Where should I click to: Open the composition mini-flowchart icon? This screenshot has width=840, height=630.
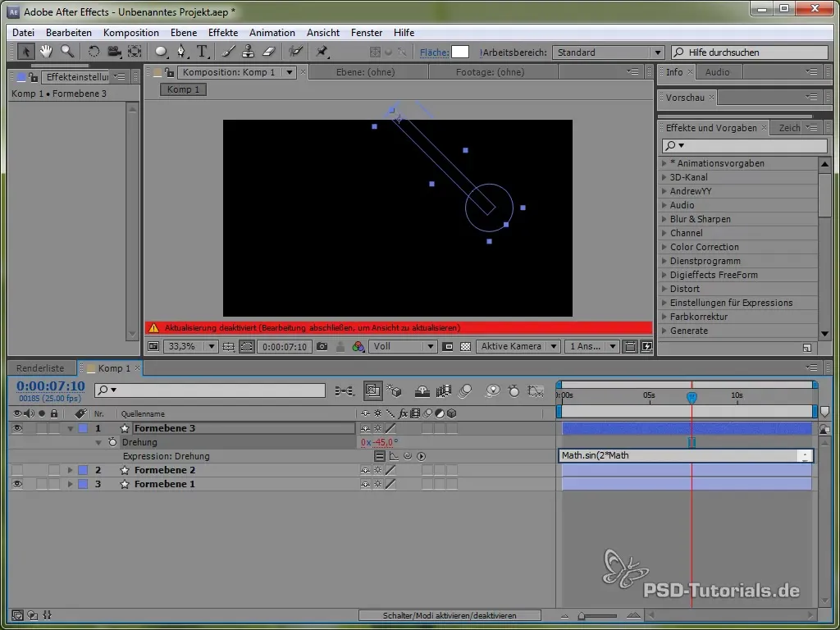click(344, 391)
